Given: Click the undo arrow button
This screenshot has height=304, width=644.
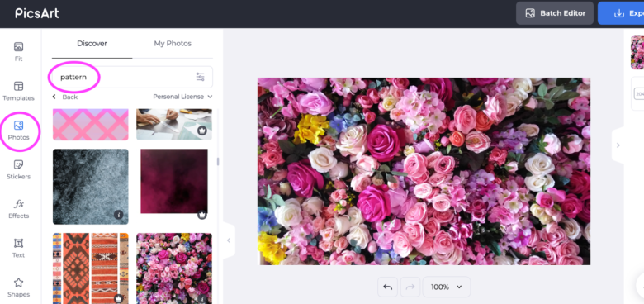Looking at the screenshot, I should pyautogui.click(x=387, y=287).
